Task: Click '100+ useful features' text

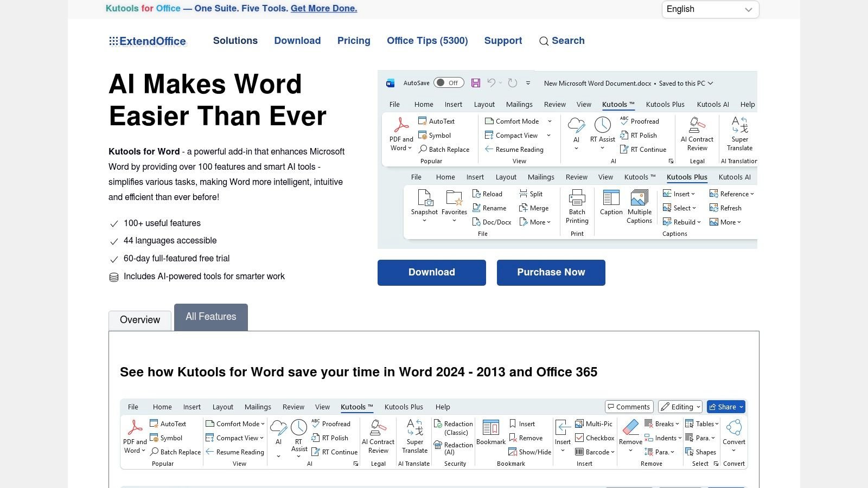Action: [162, 223]
